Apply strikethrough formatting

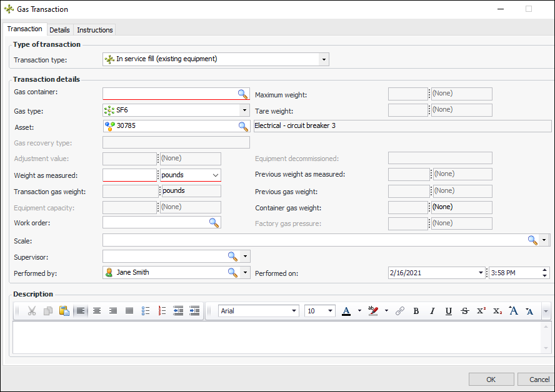(x=464, y=311)
